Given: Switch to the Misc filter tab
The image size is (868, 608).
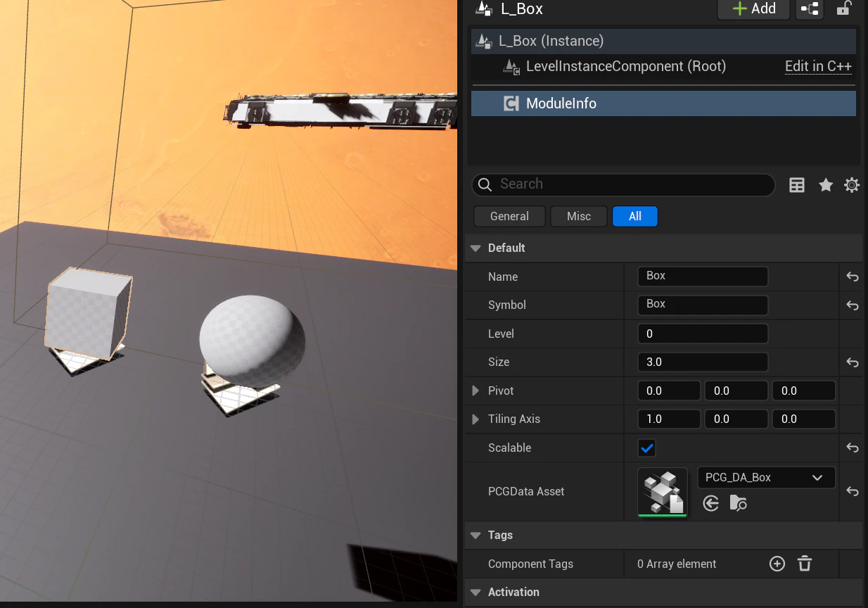Looking at the screenshot, I should [x=579, y=216].
